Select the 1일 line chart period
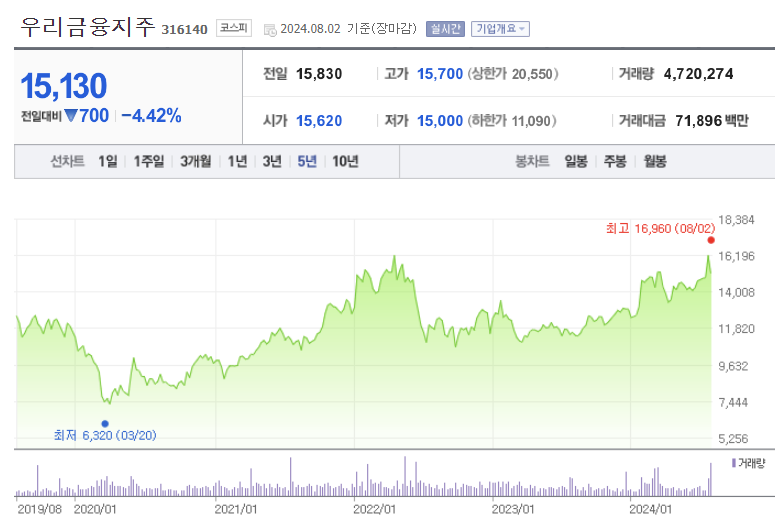 [108, 161]
